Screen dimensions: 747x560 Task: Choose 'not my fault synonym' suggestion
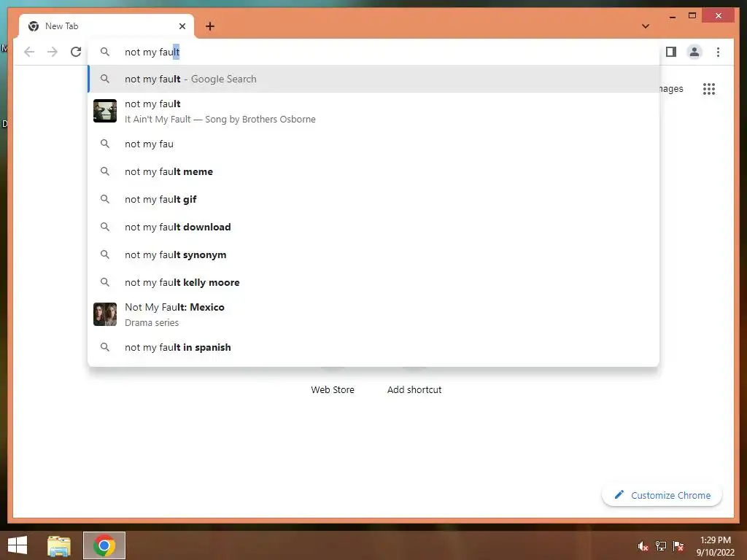(x=373, y=254)
